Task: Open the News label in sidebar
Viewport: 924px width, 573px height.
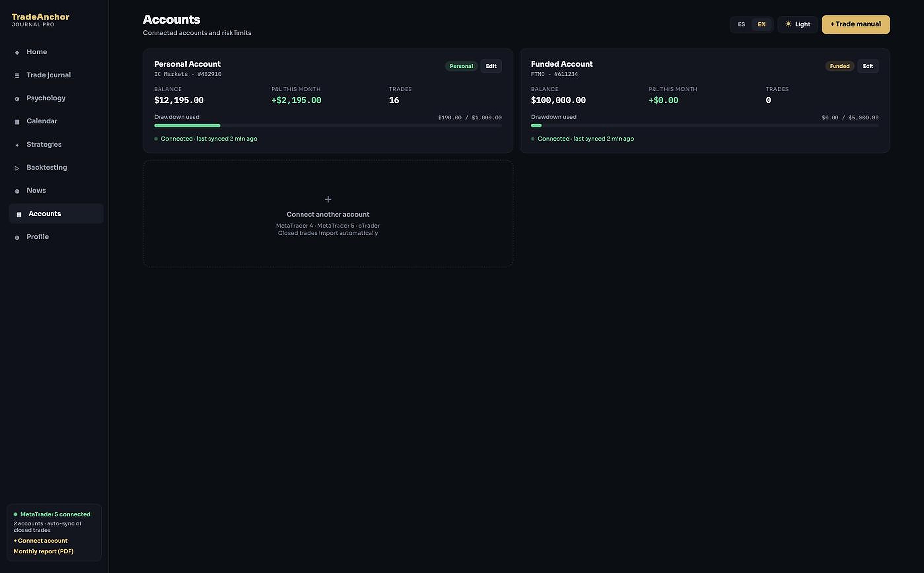Action: (x=36, y=190)
